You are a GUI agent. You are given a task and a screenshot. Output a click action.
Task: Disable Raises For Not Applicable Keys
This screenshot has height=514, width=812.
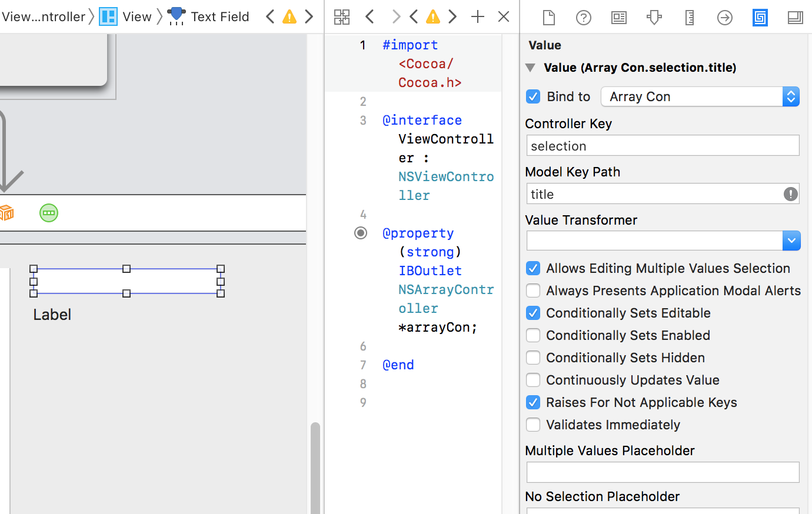coord(533,402)
